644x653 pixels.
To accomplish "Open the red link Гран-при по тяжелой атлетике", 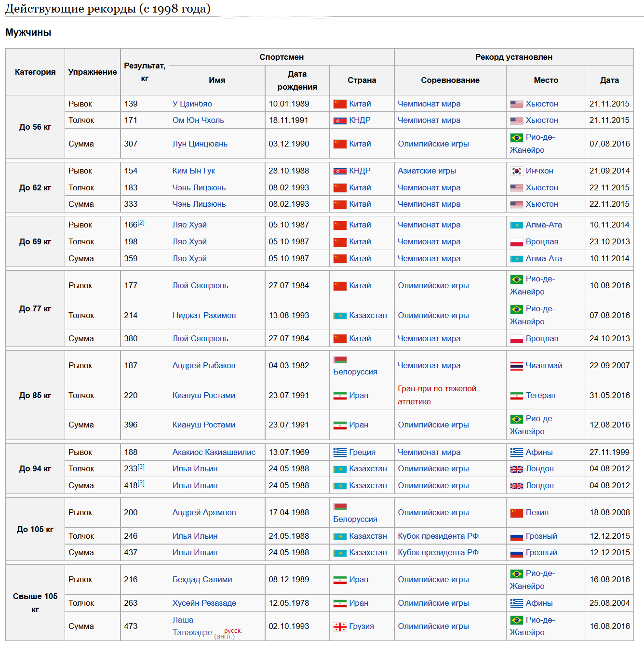I will click(x=437, y=395).
